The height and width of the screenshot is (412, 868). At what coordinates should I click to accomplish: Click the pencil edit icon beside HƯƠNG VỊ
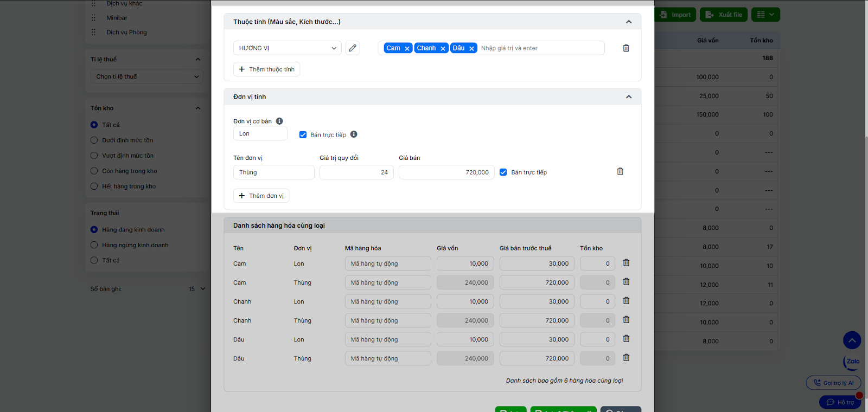353,48
